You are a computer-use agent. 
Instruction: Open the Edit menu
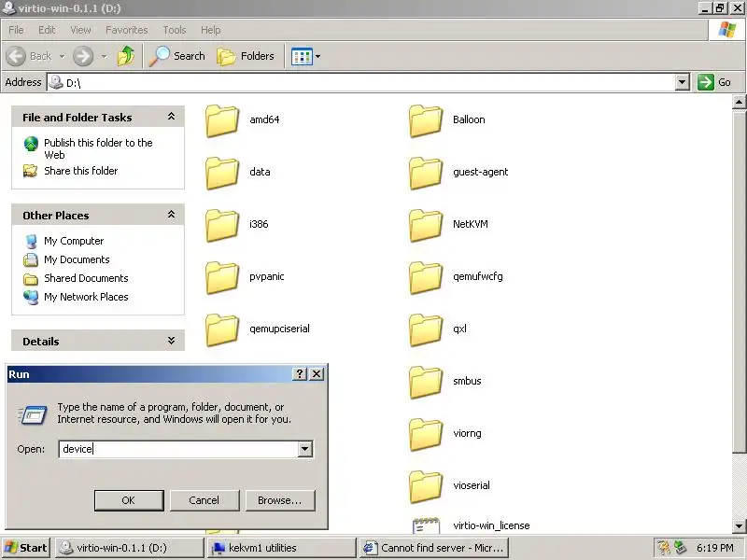47,30
